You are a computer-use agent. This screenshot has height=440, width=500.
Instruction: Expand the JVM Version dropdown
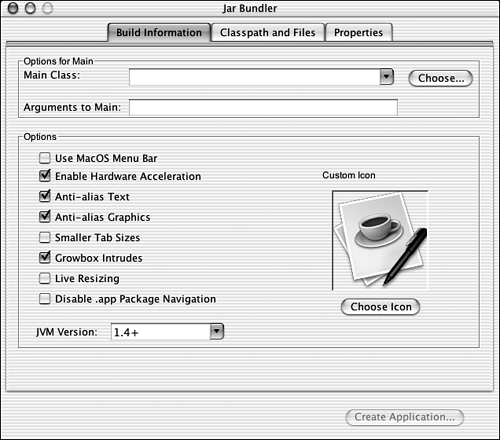[217, 331]
